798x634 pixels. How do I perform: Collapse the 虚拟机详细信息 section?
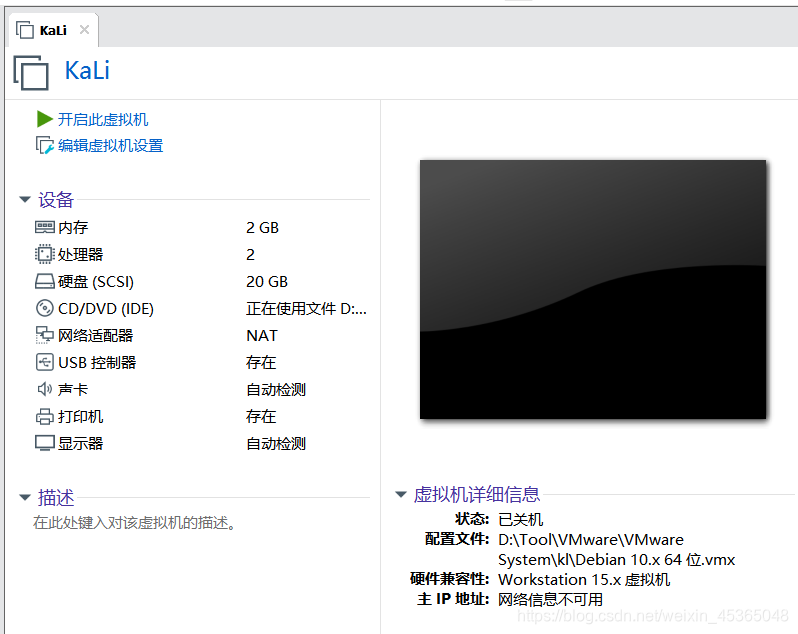click(401, 494)
